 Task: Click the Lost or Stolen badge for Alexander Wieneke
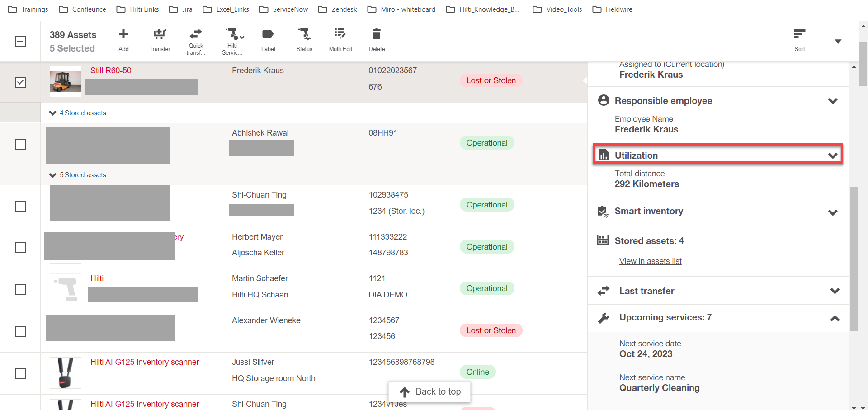[x=491, y=330]
